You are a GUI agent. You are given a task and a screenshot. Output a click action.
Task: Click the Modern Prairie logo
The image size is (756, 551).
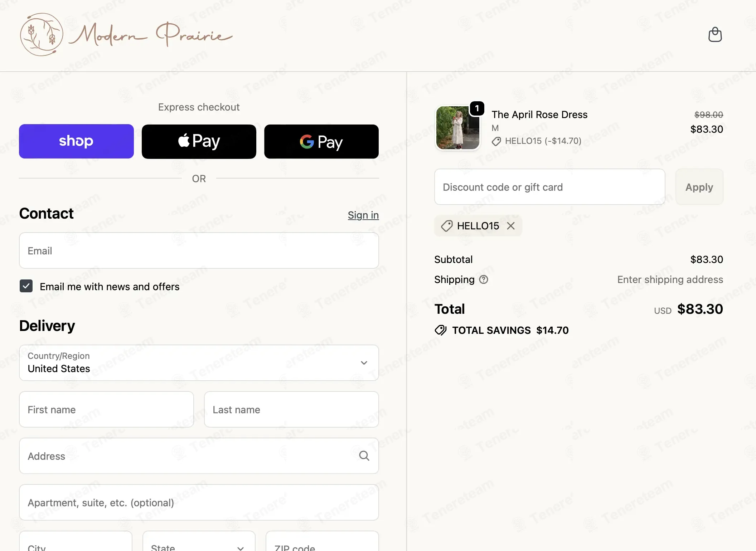126,35
